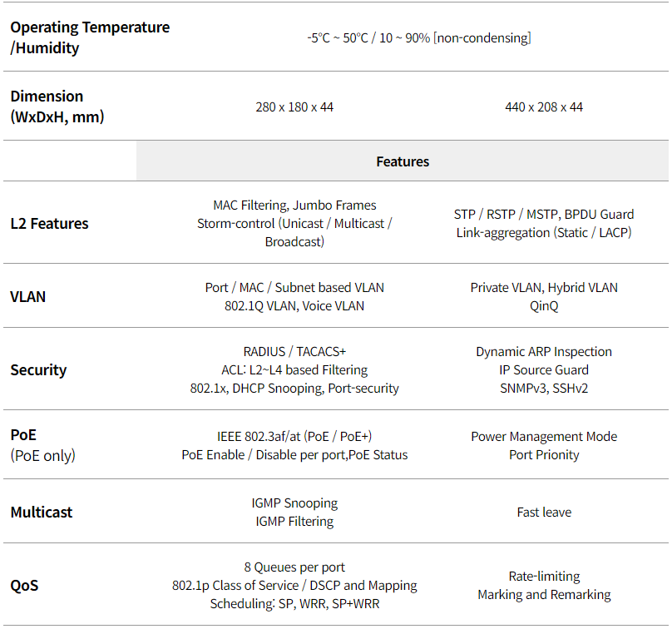Click the Features section header

point(403,161)
